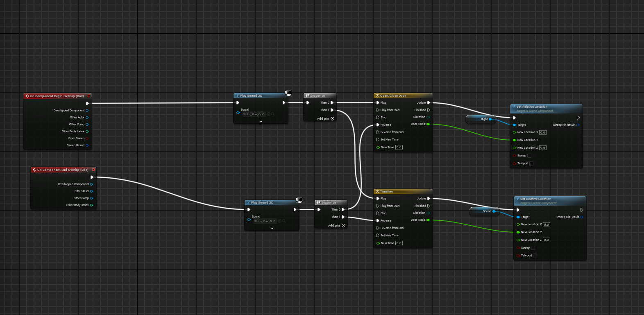Click the browse-to-asset magnifier beside Sliding_Door_Op sound
The image size is (644, 315).
coord(273,114)
